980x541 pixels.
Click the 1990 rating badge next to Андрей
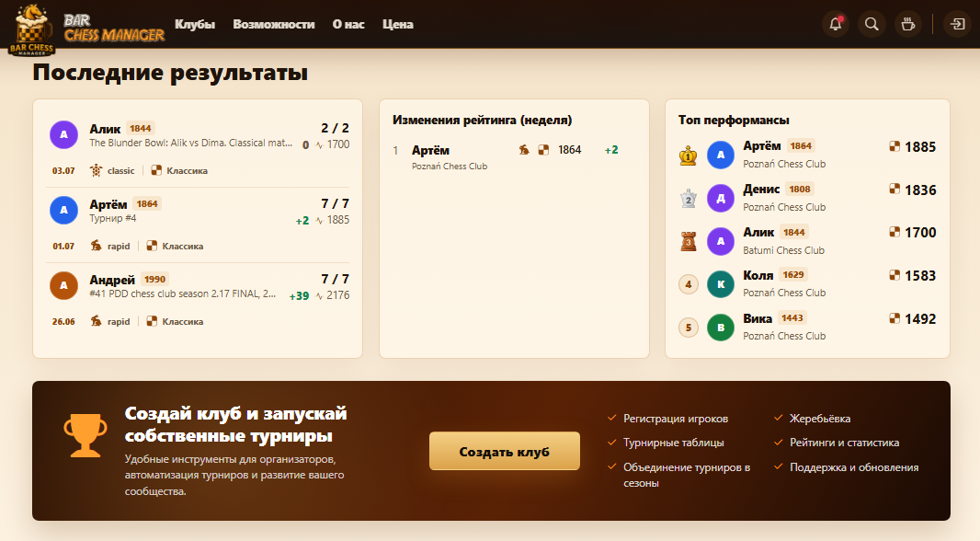pos(155,280)
